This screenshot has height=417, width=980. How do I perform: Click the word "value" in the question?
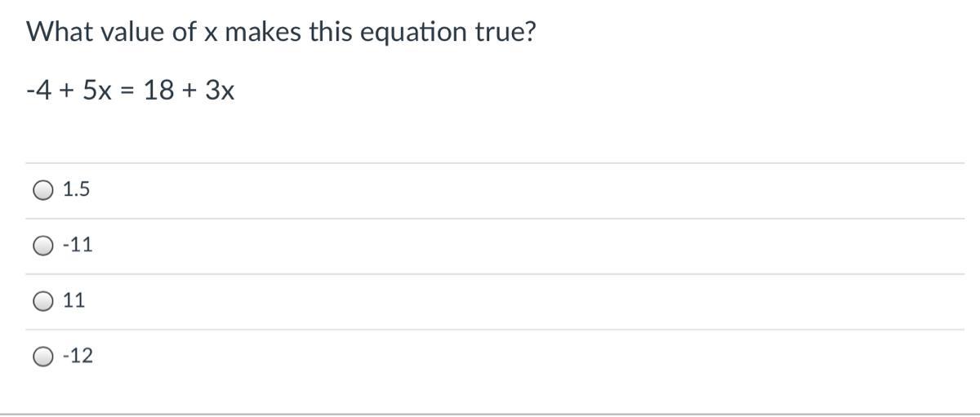tap(128, 32)
